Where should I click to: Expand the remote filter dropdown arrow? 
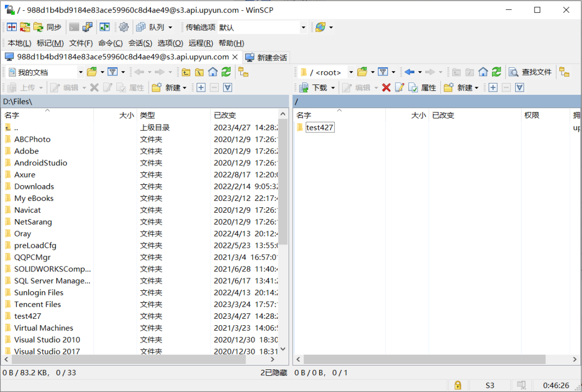[x=393, y=72]
